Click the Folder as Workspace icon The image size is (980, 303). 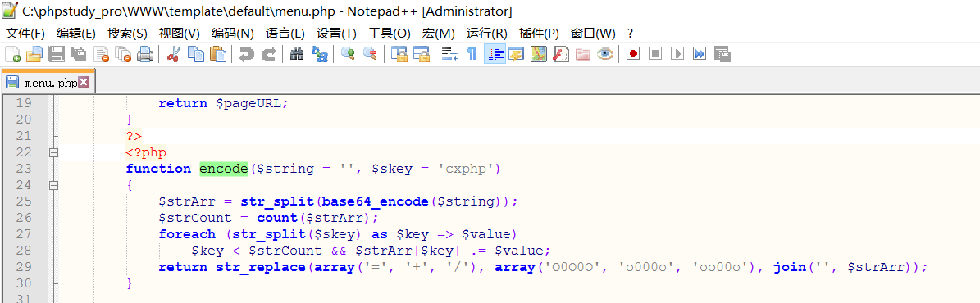point(582,54)
